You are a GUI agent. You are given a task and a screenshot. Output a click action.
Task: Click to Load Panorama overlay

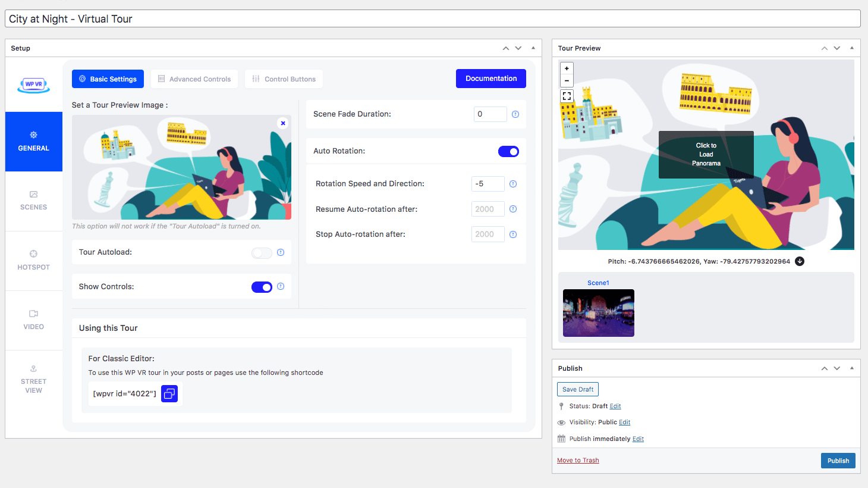point(706,155)
